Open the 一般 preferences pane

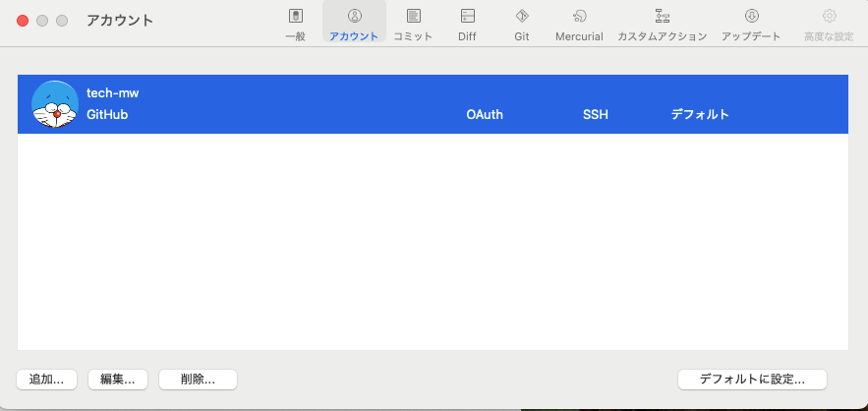point(296,25)
